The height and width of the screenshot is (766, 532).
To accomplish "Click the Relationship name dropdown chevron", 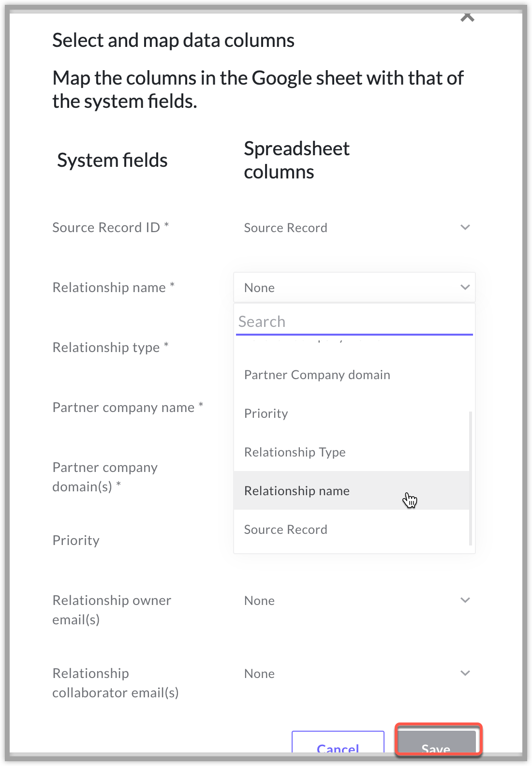I will tap(465, 287).
